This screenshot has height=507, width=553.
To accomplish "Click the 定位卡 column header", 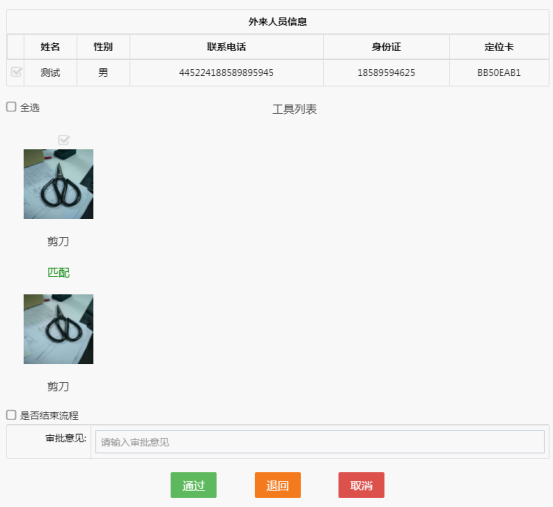I will [499, 47].
